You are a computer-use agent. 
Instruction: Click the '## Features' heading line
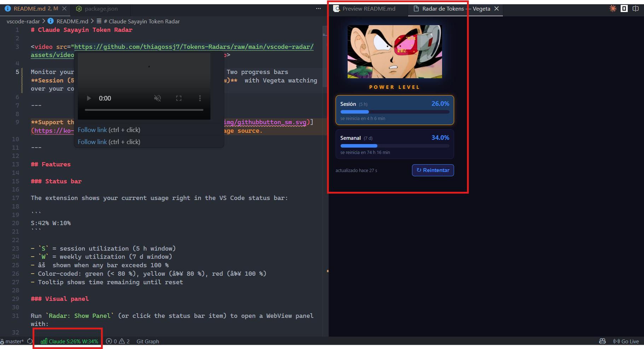click(x=51, y=164)
